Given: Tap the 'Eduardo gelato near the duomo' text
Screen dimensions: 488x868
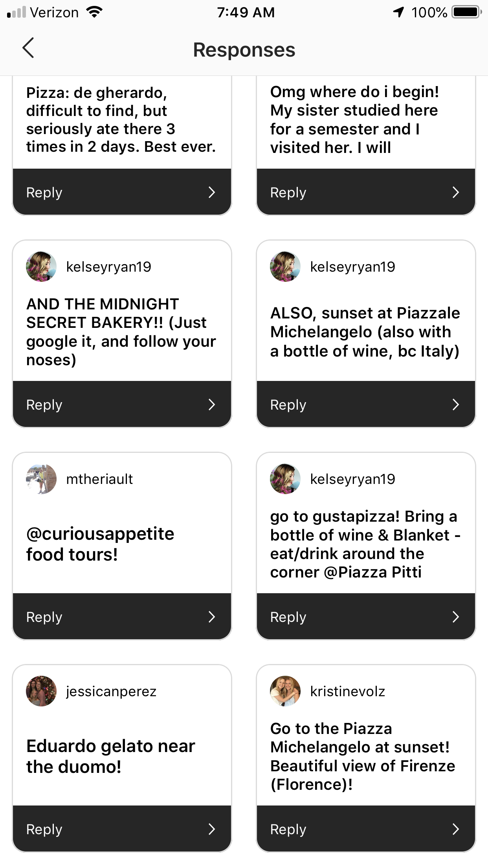Looking at the screenshot, I should (111, 756).
